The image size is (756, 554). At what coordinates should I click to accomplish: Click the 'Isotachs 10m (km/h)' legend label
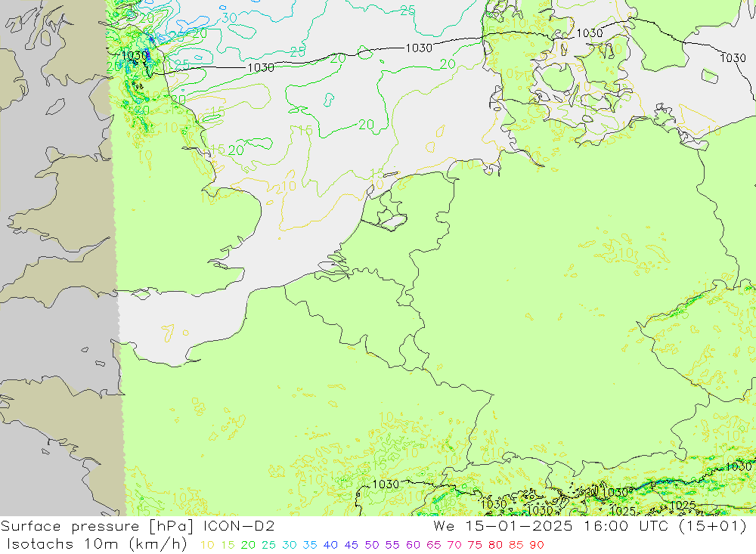97,544
